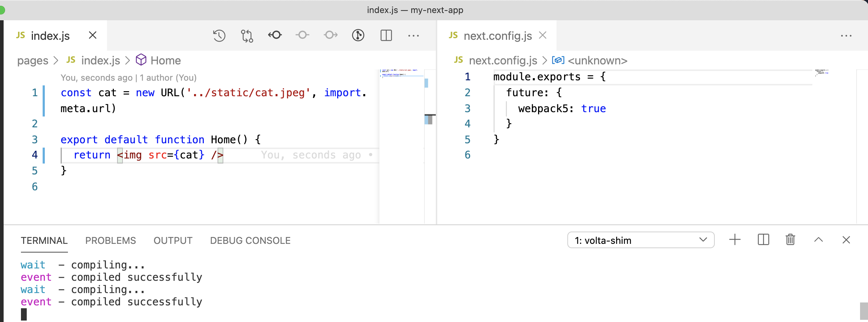Split the index.js editor to the right
The width and height of the screenshot is (868, 322).
[x=386, y=35]
